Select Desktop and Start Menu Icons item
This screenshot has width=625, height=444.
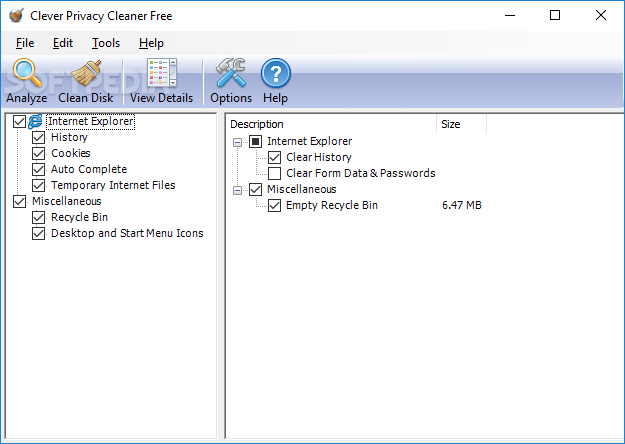[x=127, y=233]
